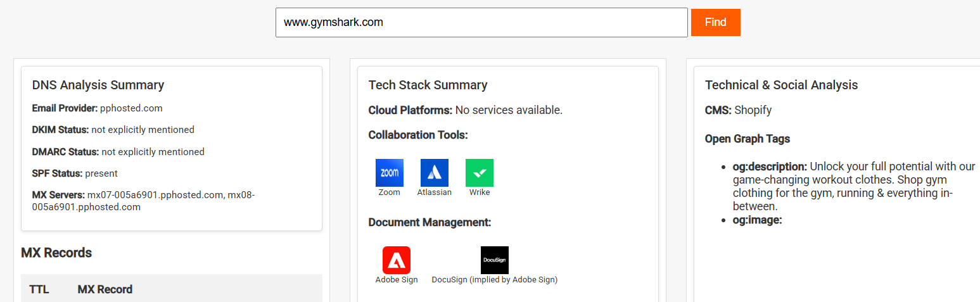Click the DocuSign (implied by Adobe Sign) caption
This screenshot has height=302, width=980.
pyautogui.click(x=495, y=280)
